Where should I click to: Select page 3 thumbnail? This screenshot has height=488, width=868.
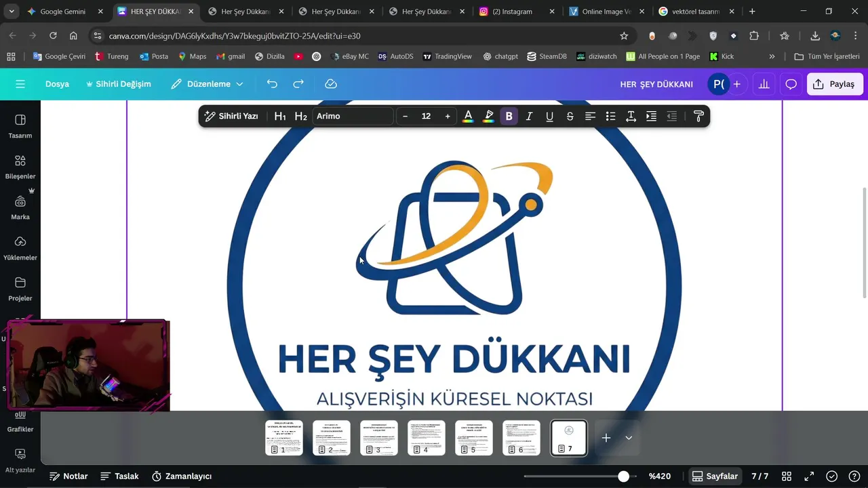click(379, 438)
